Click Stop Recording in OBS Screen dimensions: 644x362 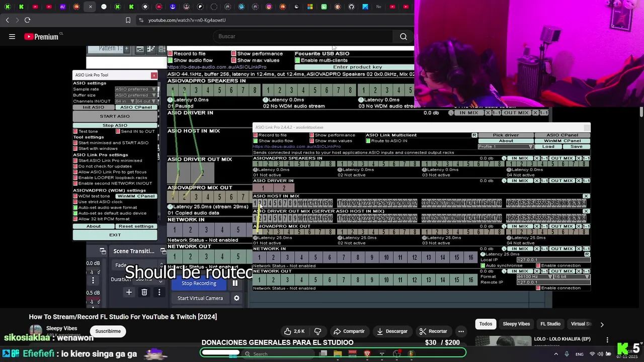point(199,284)
